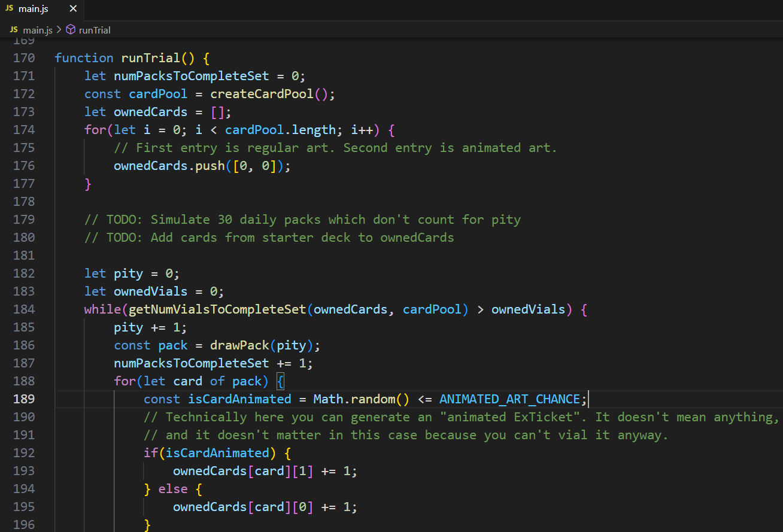
Task: Click the empty array brackets on line 173
Action: [x=217, y=112]
